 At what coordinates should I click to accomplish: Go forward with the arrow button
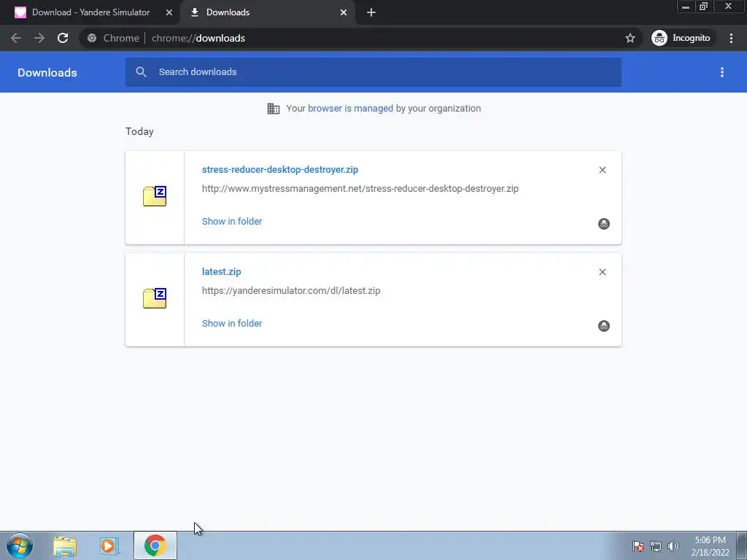pos(39,38)
